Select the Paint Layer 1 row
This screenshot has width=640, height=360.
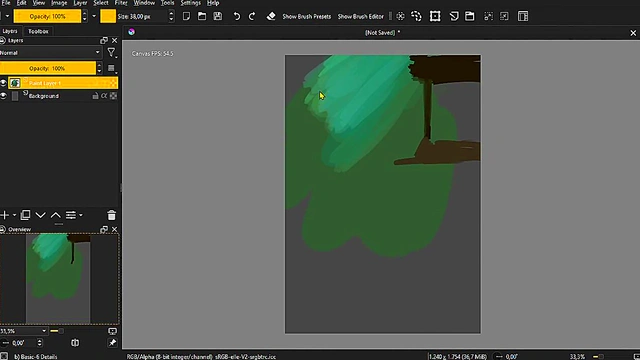tap(59, 83)
